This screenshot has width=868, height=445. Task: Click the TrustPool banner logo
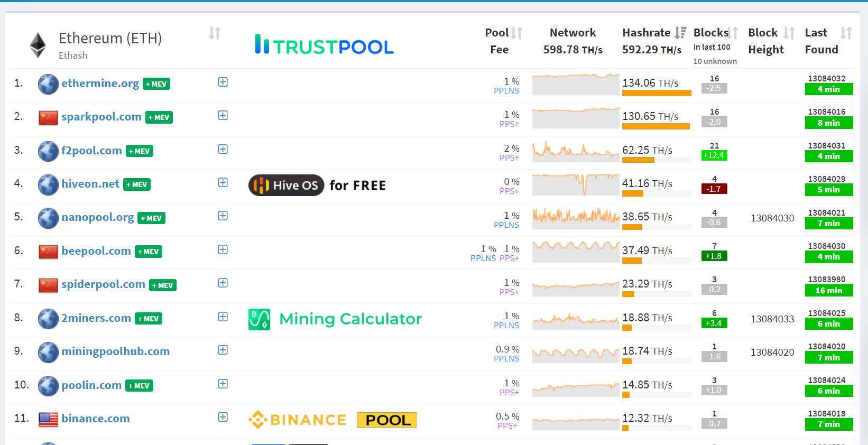[x=324, y=45]
